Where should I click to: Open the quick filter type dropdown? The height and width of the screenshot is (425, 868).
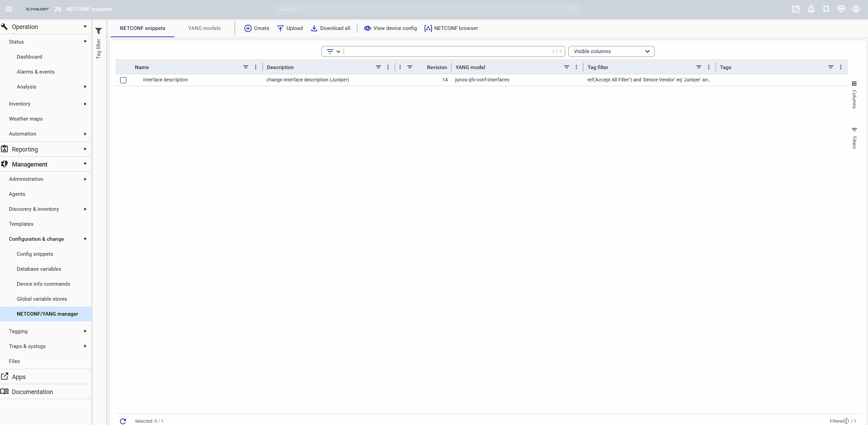click(x=333, y=51)
